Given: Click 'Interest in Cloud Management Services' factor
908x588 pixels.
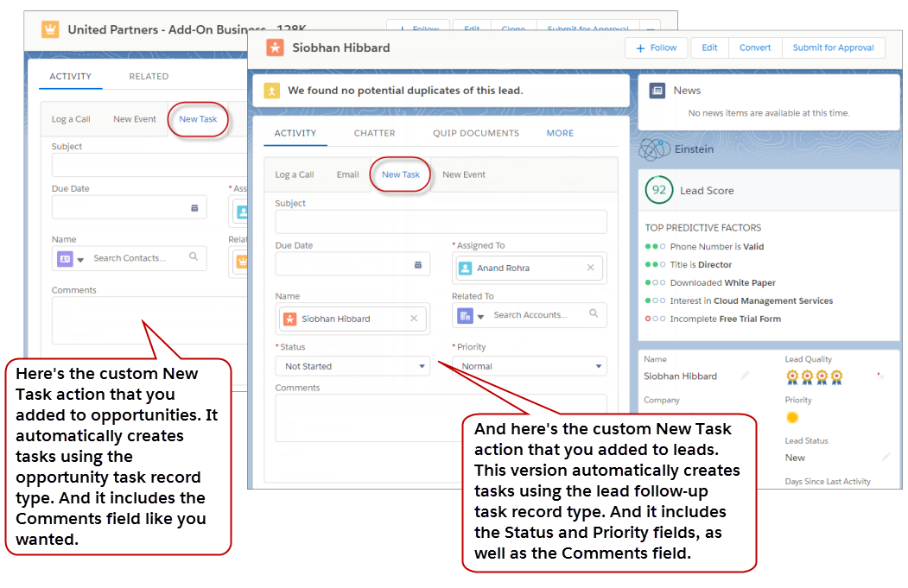Looking at the screenshot, I should (751, 301).
